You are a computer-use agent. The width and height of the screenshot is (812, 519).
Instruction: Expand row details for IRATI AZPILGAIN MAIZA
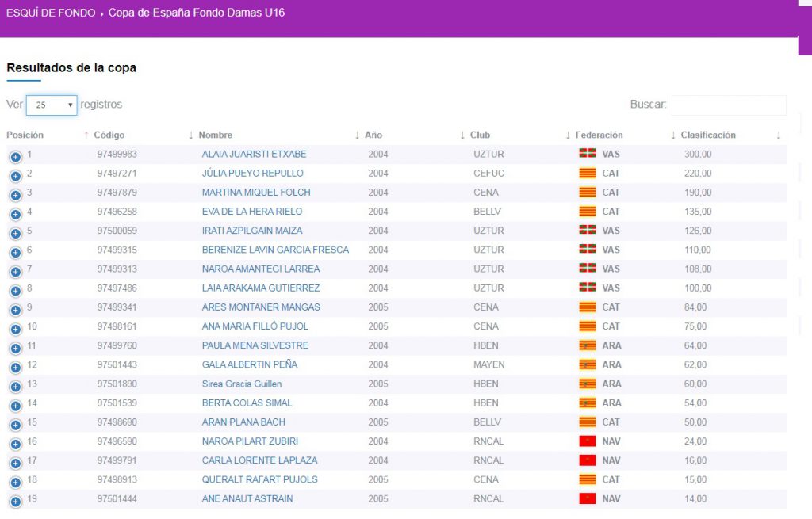16,234
